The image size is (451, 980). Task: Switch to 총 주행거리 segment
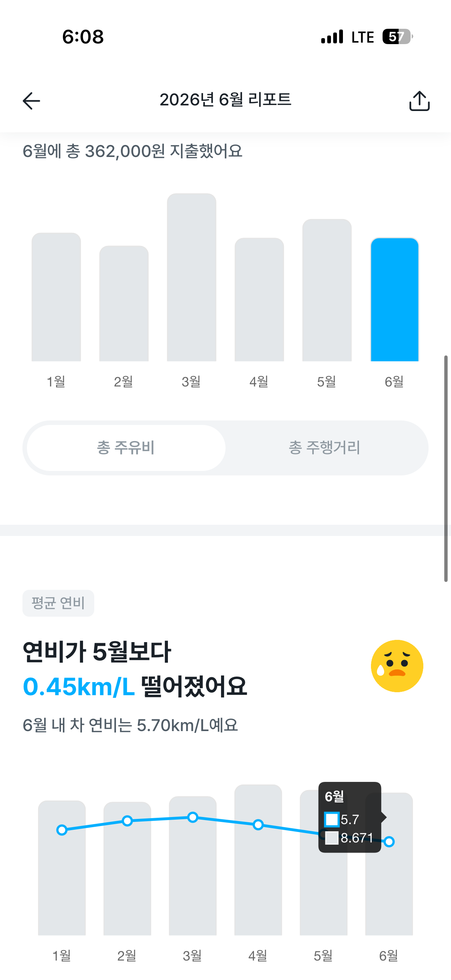pos(325,447)
